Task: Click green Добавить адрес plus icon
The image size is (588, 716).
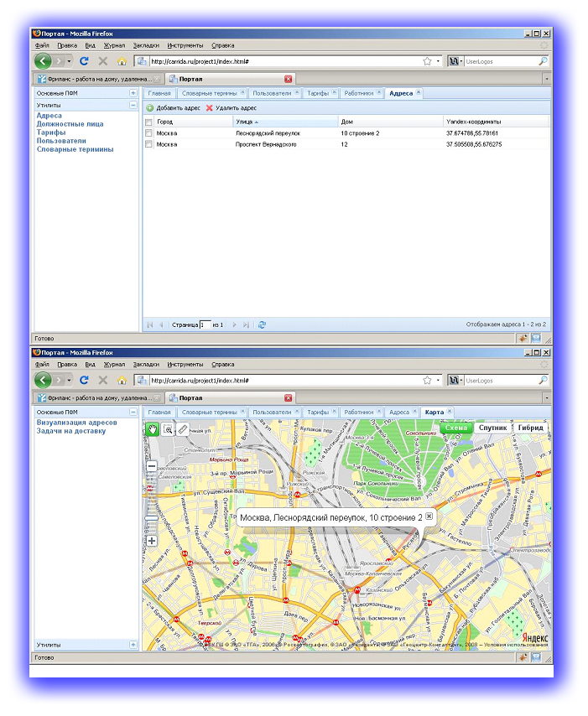Action: [150, 108]
